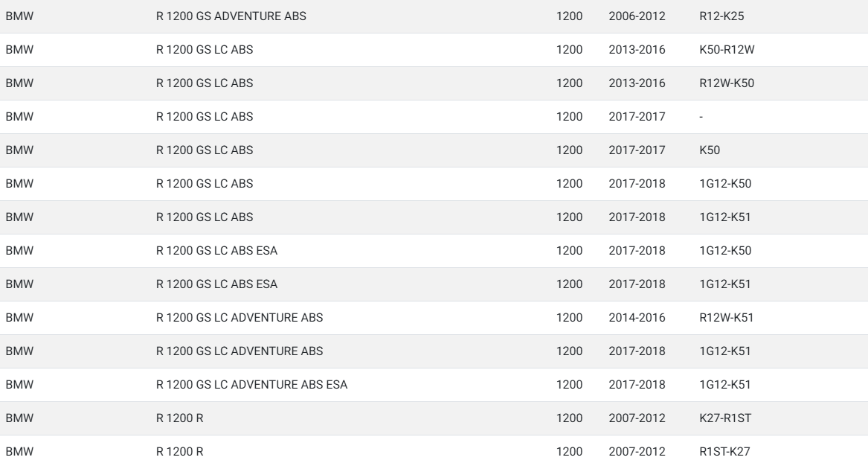Click BMW in the R12-K25 row
Screen dimensions: 868x466
pos(19,16)
